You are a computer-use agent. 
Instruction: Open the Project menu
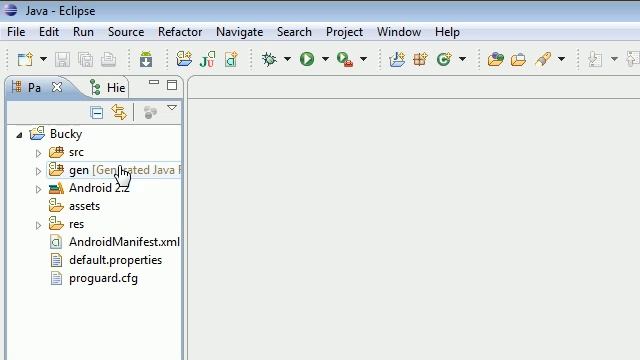344,32
